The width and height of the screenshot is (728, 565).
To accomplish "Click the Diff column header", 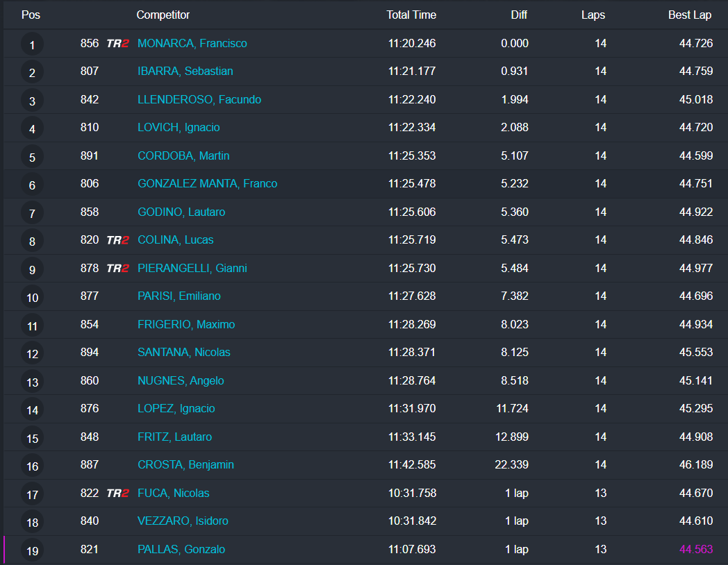I will pos(519,15).
